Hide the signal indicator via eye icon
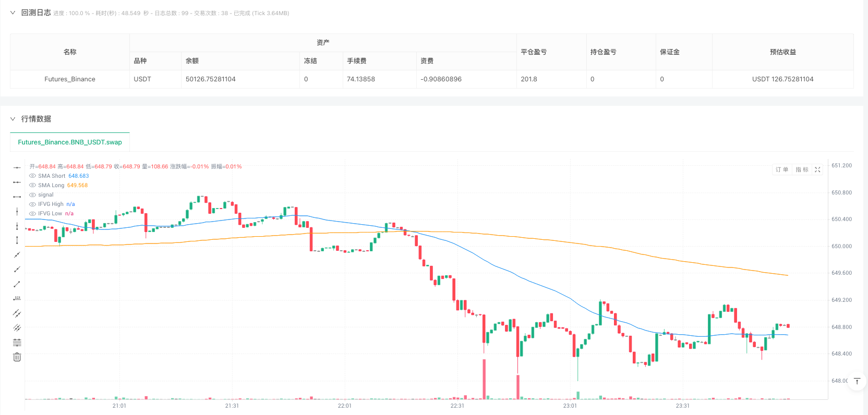This screenshot has height=415, width=868. tap(33, 195)
